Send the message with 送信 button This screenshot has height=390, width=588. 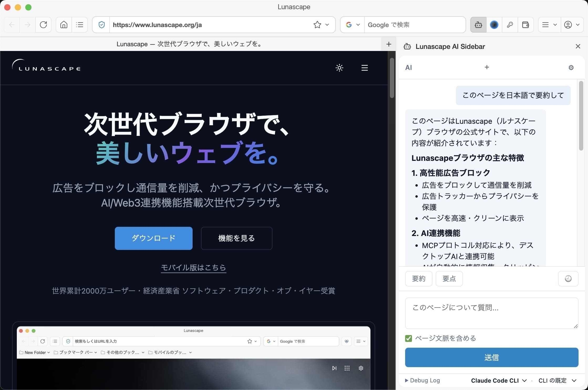coord(492,357)
